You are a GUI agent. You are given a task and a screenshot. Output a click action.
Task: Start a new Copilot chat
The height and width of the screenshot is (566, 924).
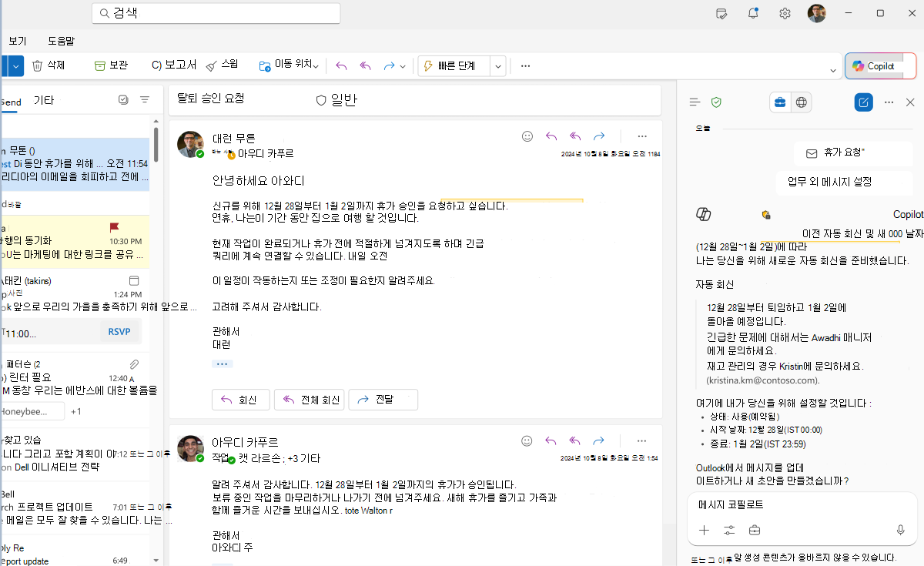[x=864, y=102]
